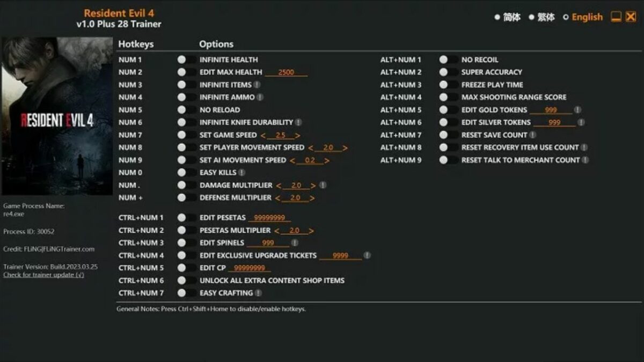Viewport: 644px width, 362px height.
Task: Increase damage multiplier with right arrow
Action: (313, 186)
